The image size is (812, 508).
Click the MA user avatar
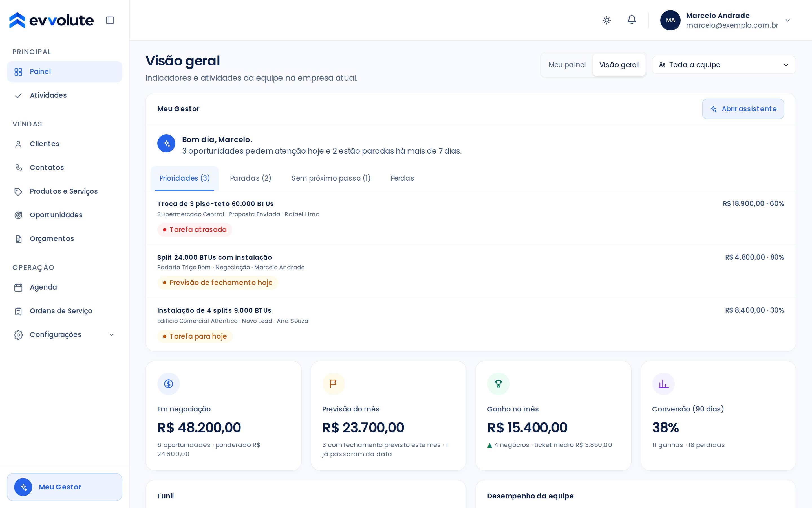click(x=670, y=20)
